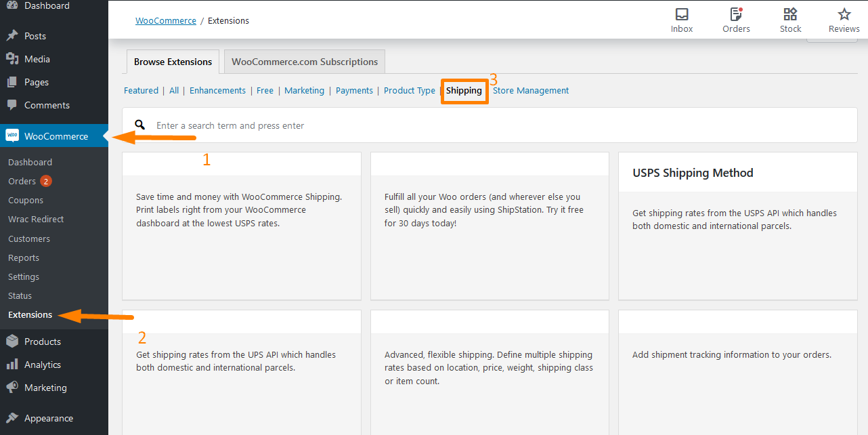Click the Dashboard gauge icon at top
Screen dimensions: 868x435
12,5
